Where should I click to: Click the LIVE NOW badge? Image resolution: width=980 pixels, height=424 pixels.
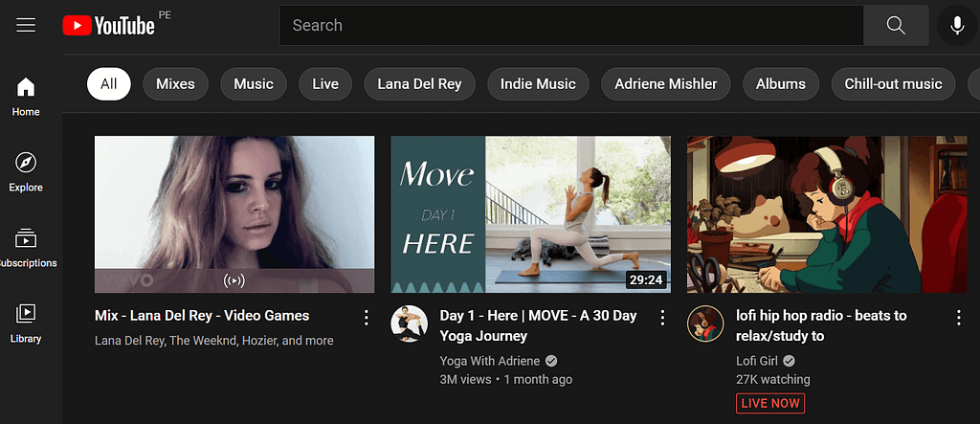[x=770, y=403]
